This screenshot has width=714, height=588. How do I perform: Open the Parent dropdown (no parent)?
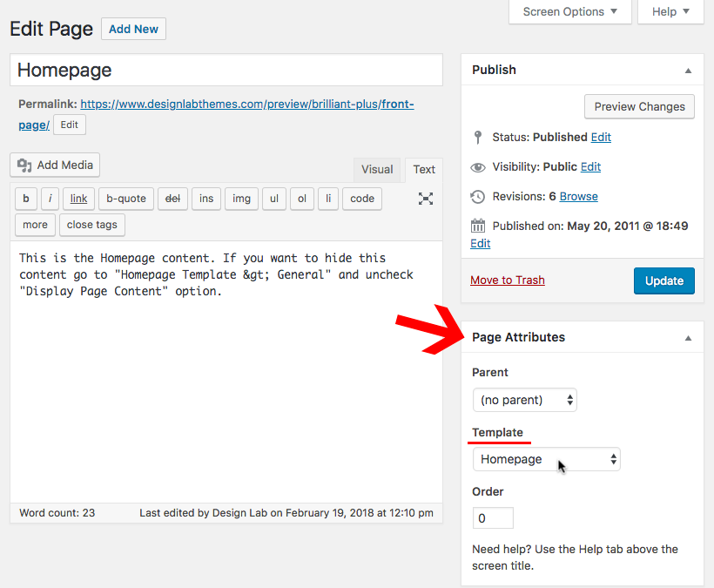click(x=525, y=400)
